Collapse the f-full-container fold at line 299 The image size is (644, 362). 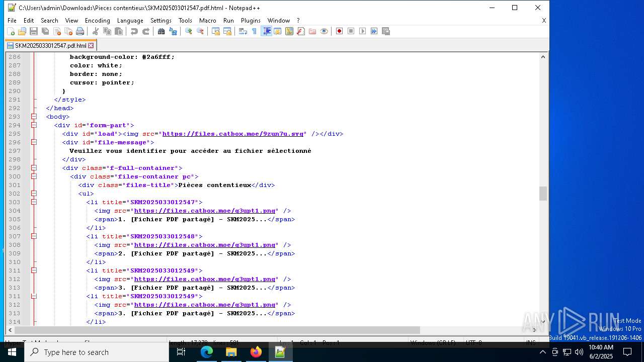[x=34, y=168]
